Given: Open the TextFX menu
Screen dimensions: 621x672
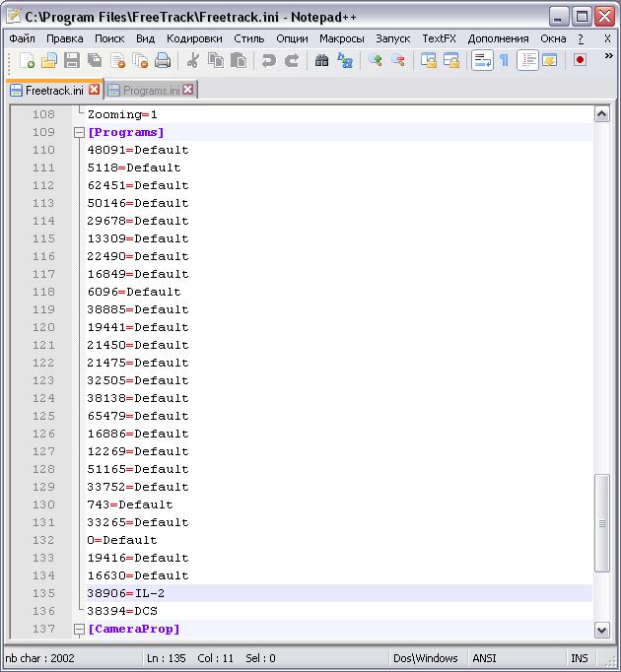Looking at the screenshot, I should coord(440,38).
